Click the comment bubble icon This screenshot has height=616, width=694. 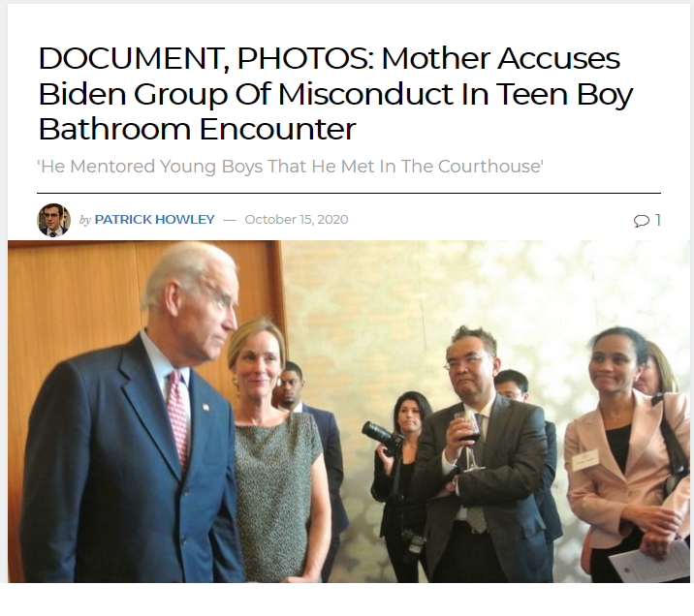click(641, 220)
